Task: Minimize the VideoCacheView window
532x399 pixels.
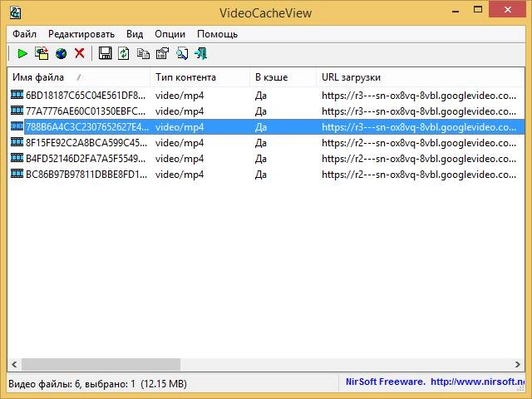Action: (x=456, y=10)
